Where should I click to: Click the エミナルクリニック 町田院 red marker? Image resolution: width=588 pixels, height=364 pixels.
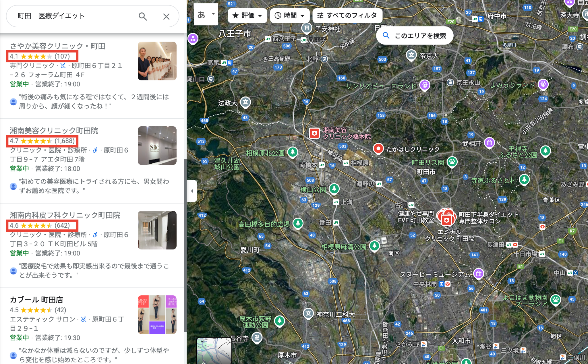point(446,220)
